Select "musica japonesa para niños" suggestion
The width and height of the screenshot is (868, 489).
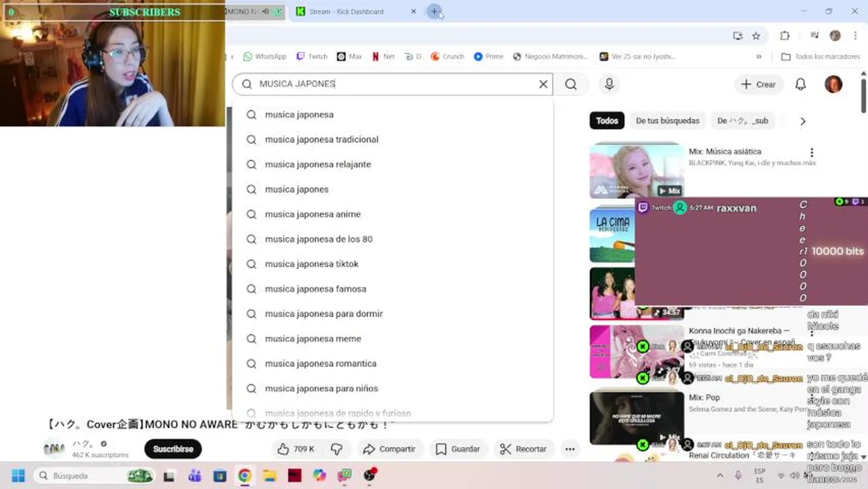[x=393, y=388]
